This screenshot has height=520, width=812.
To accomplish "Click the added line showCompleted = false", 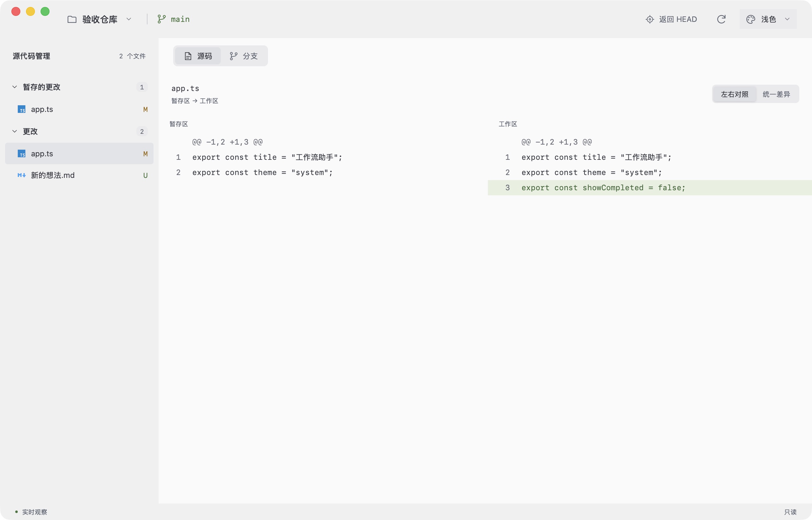I will click(x=650, y=188).
